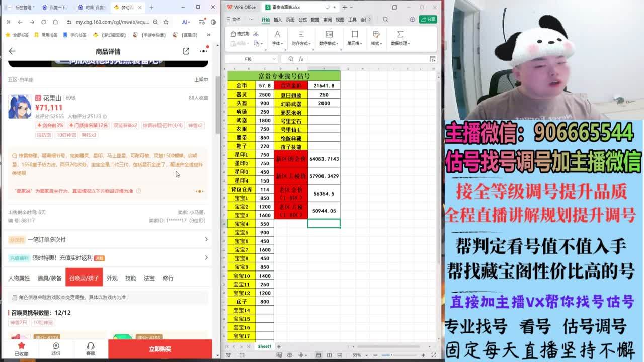Click the cloud upload icon in WPS
Screen dimensions: 644x362
[413, 20]
